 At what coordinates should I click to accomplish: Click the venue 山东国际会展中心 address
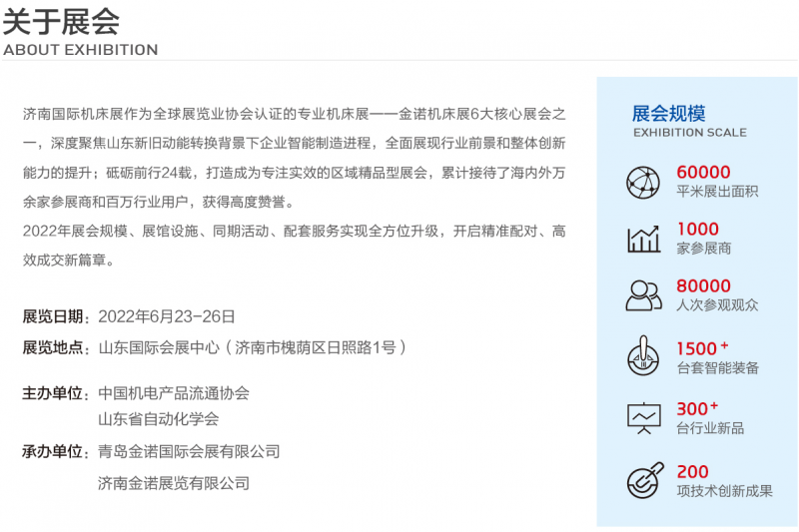pyautogui.click(x=253, y=347)
